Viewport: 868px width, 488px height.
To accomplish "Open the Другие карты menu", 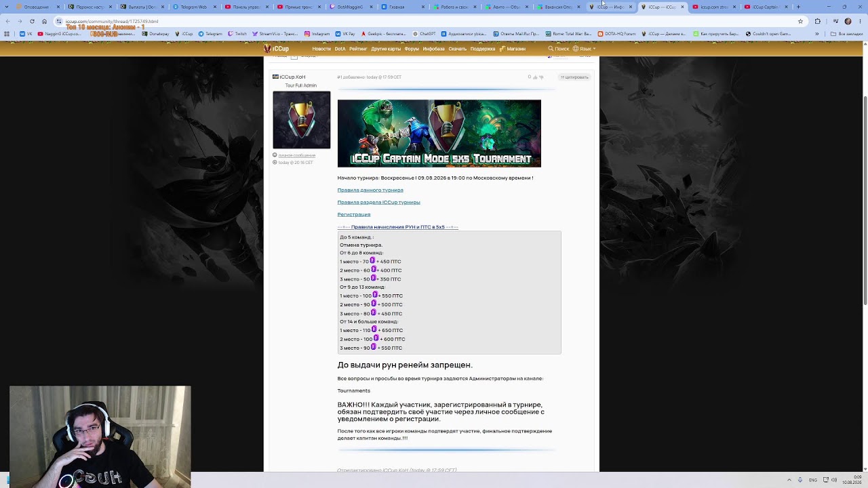I will 386,49.
